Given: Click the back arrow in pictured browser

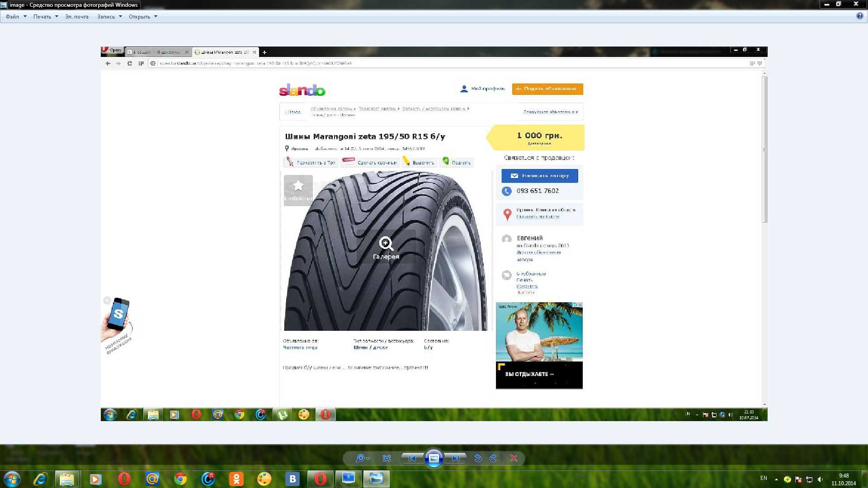Looking at the screenshot, I should point(108,63).
